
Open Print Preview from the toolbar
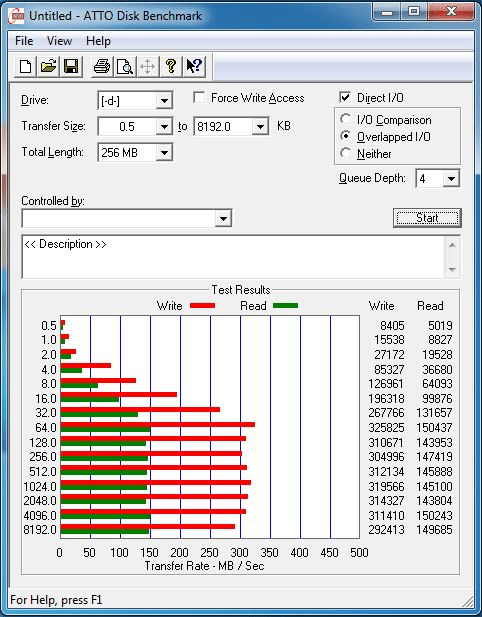click(x=125, y=66)
